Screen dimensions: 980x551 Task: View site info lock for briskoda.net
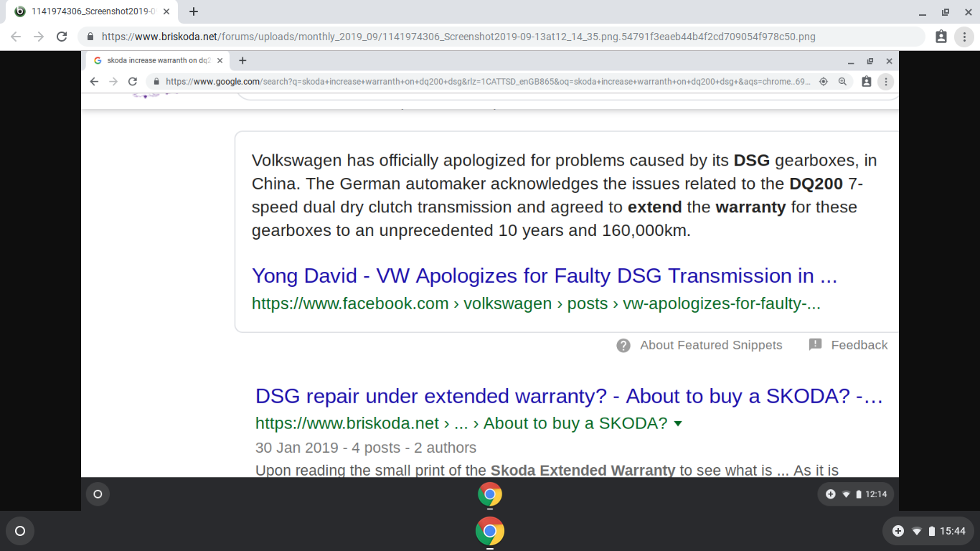click(90, 37)
